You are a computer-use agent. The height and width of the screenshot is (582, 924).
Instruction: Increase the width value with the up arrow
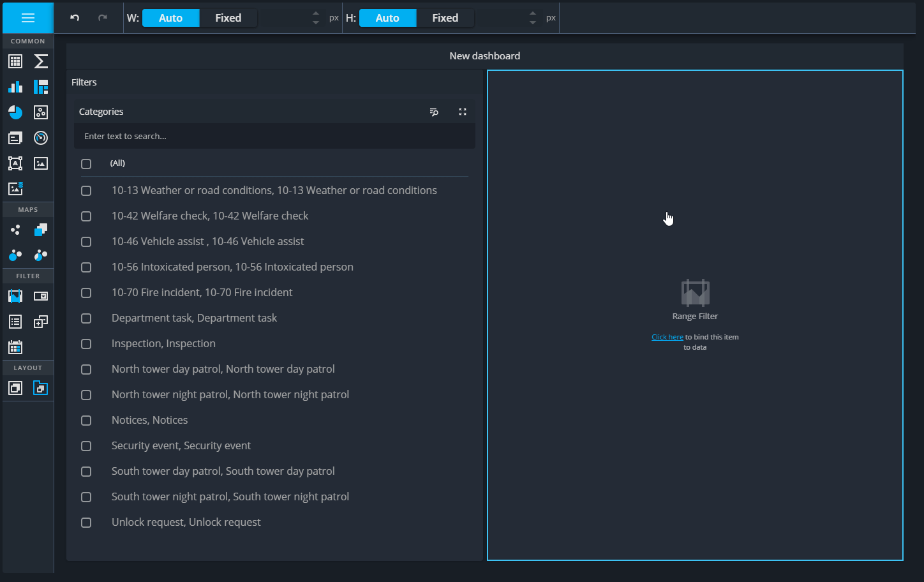[316, 13]
